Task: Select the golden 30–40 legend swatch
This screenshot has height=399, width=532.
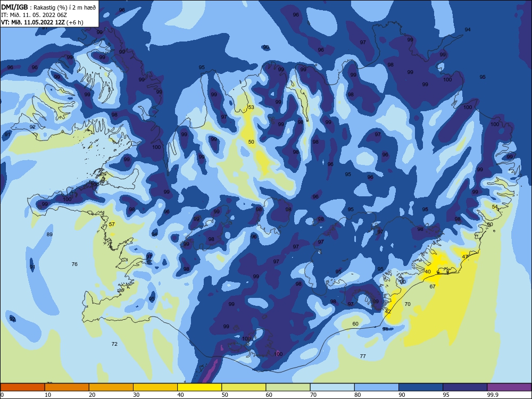Action: 155,387
